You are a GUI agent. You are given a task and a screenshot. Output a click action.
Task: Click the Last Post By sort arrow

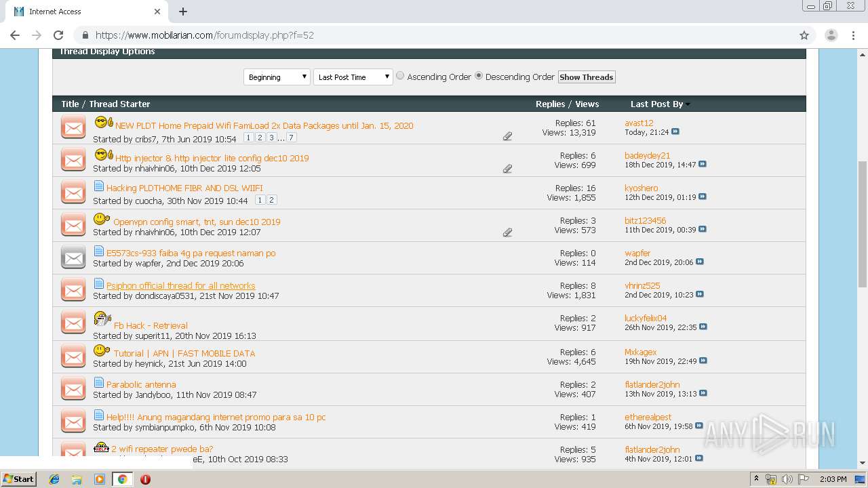coord(688,104)
